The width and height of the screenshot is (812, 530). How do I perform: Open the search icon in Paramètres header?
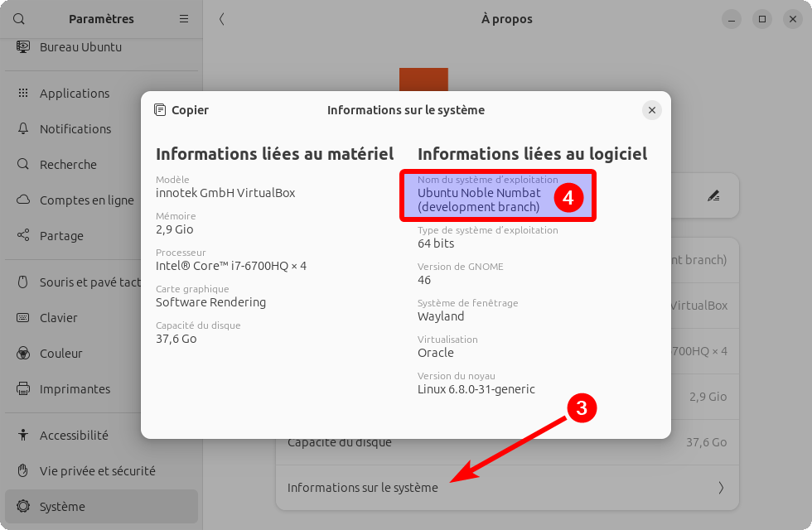point(18,19)
